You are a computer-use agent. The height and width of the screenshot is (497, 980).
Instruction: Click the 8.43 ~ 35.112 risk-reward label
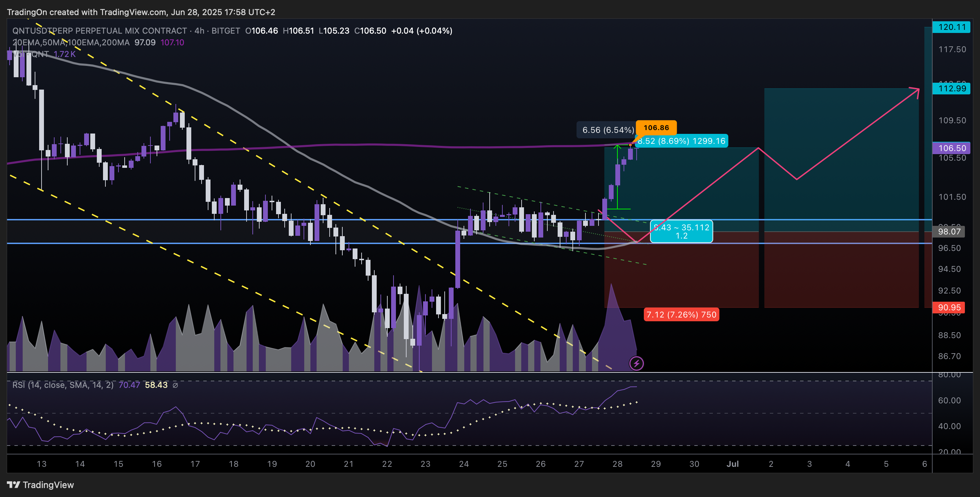[x=681, y=231]
